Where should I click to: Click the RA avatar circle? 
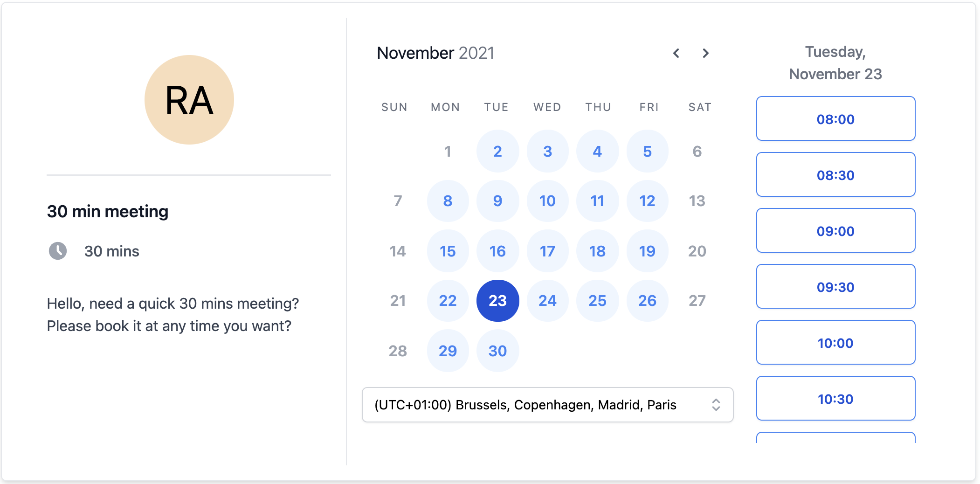[189, 100]
